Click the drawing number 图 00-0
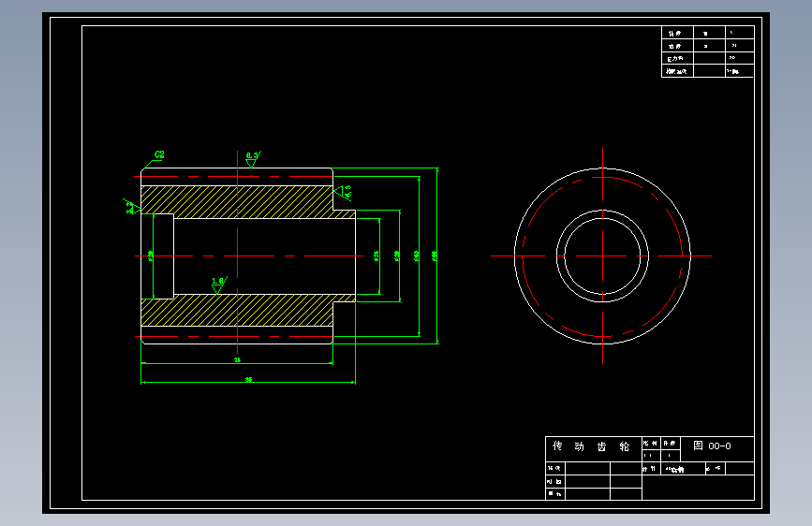This screenshot has height=526, width=812. click(x=712, y=446)
